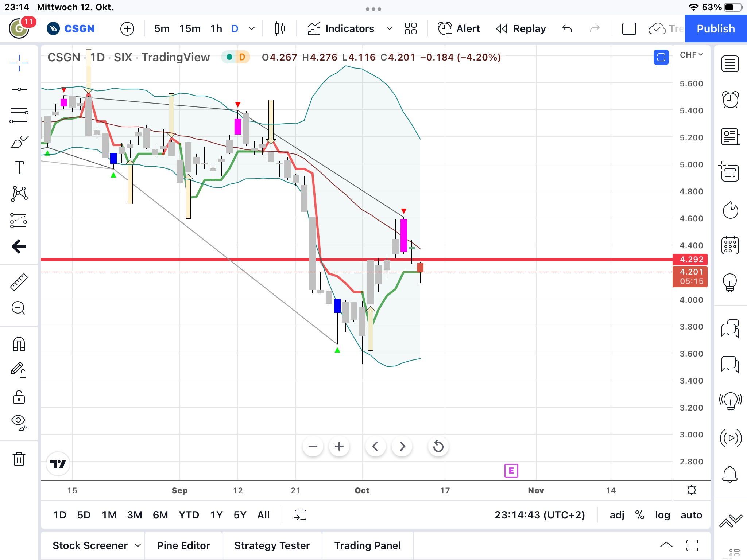Toggle log scale
747x560 pixels.
[x=662, y=515]
